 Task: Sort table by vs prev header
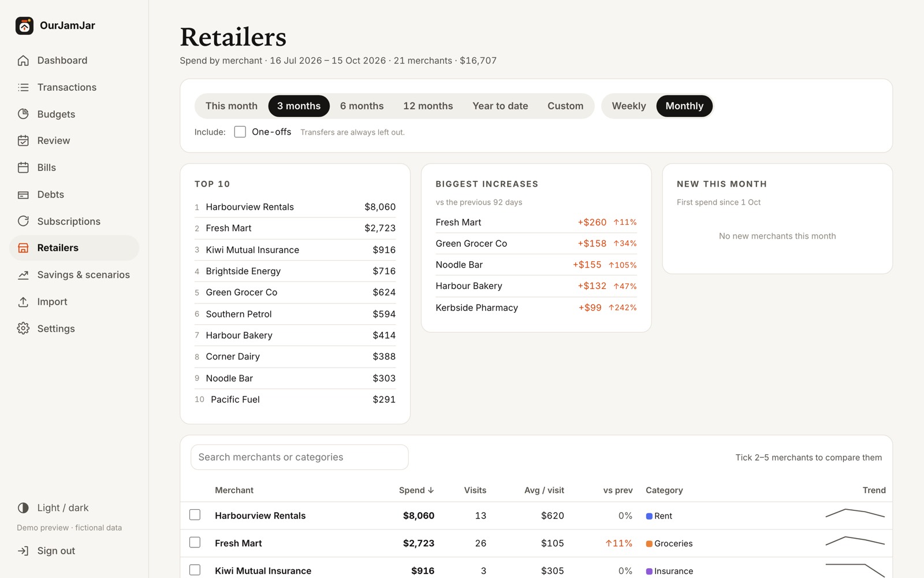coord(618,490)
